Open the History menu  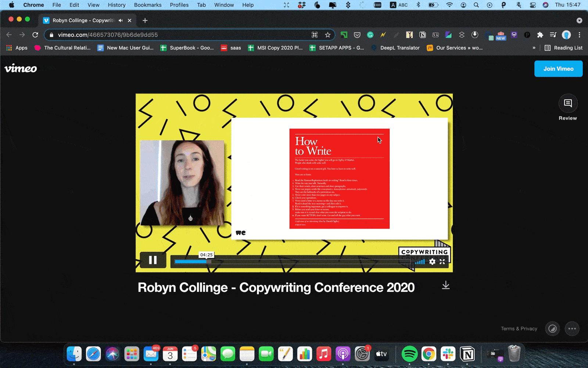coord(116,5)
